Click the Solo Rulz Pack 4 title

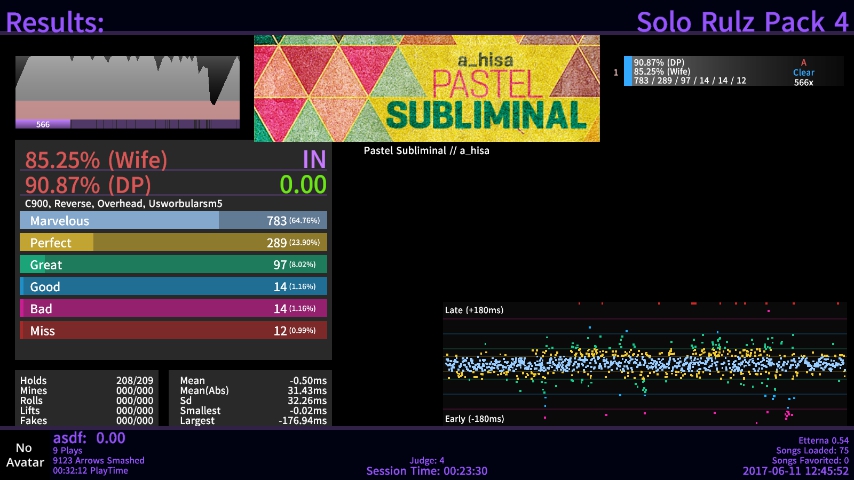[741, 21]
